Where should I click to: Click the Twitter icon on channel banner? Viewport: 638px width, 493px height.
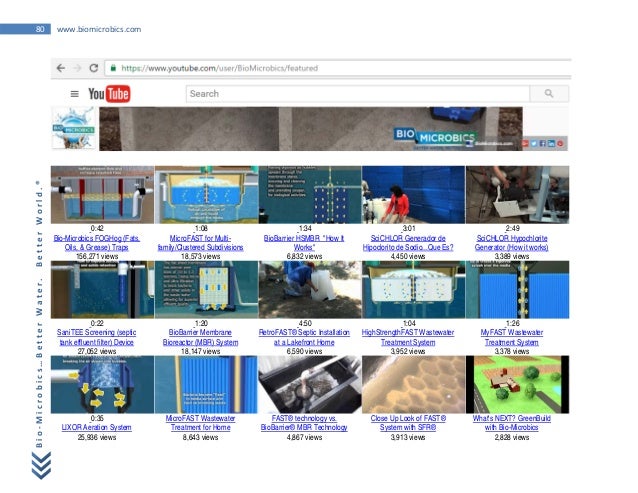point(534,144)
